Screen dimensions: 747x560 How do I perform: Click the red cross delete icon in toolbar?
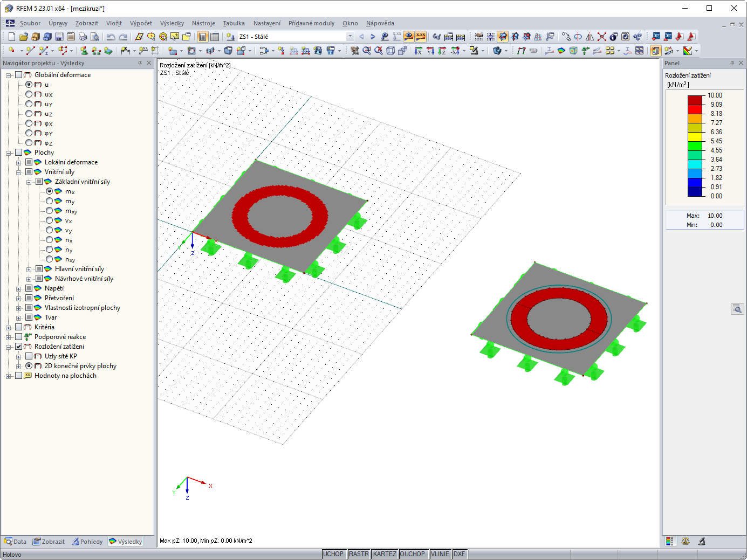pos(601,37)
